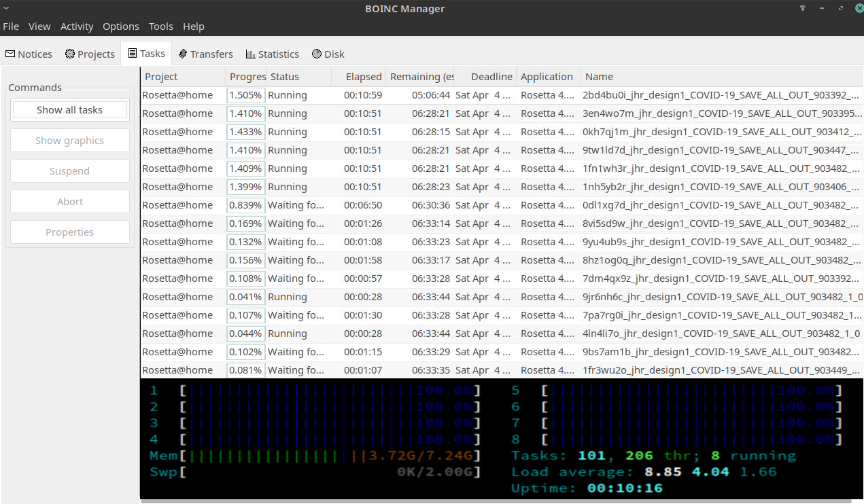Open the Options menu
This screenshot has height=504, width=864.
pyautogui.click(x=121, y=26)
